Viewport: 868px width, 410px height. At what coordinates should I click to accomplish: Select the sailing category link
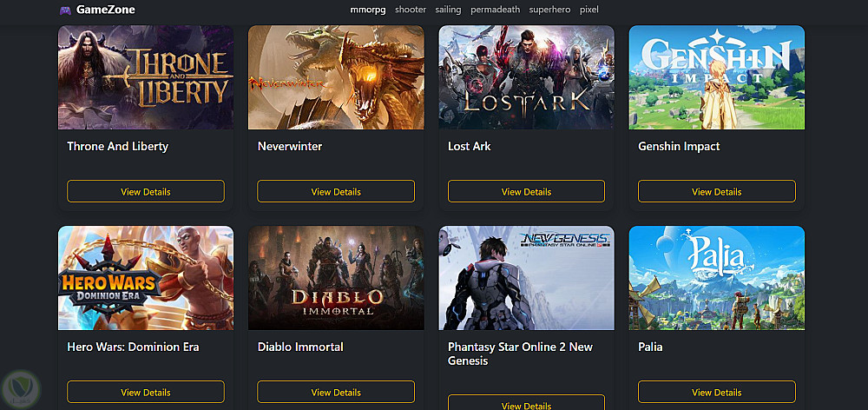point(448,10)
